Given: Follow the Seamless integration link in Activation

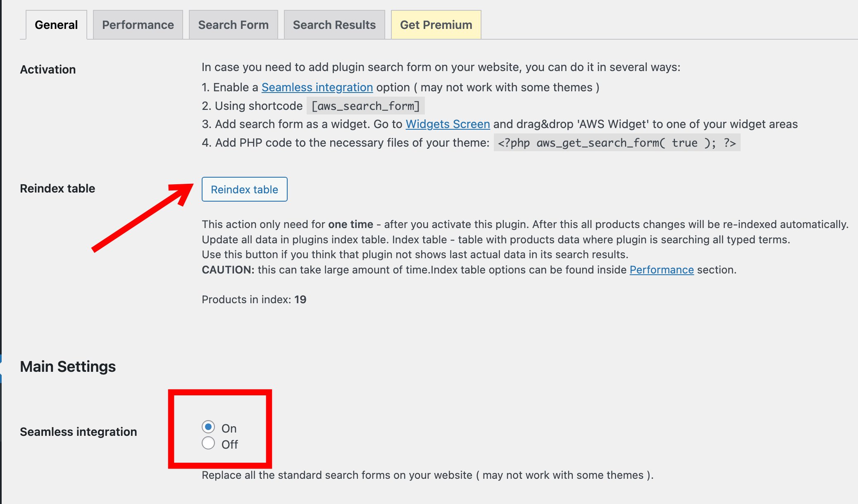Looking at the screenshot, I should (317, 88).
